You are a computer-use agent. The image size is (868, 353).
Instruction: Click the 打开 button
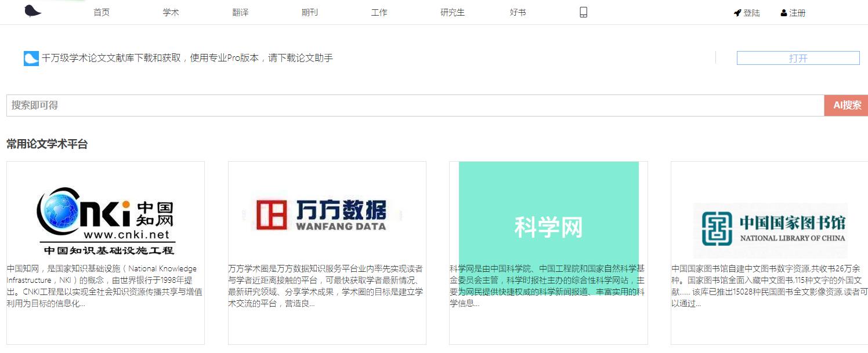[798, 58]
